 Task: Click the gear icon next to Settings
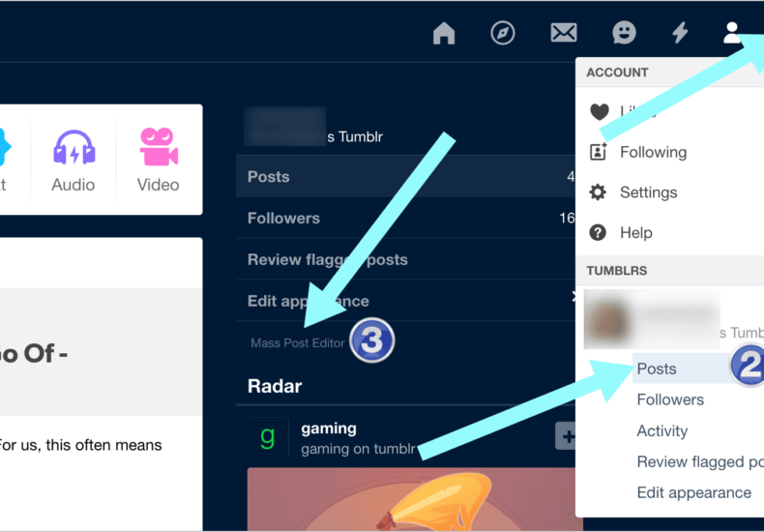(x=598, y=192)
